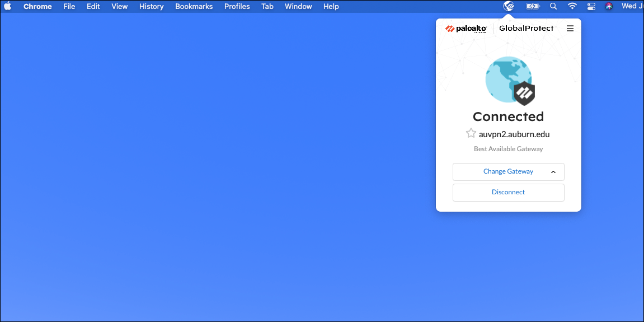Click the Palo Alto Networks logo
The height and width of the screenshot is (322, 644).
pos(466,29)
